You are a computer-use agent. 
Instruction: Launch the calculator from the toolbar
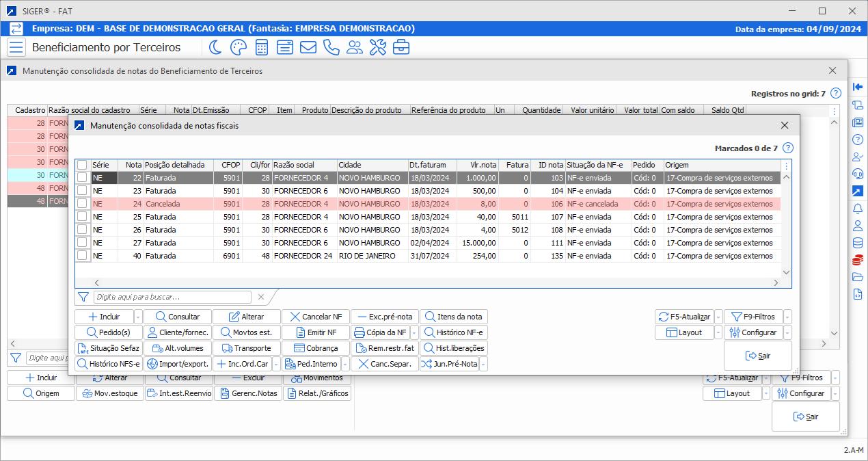tap(261, 47)
